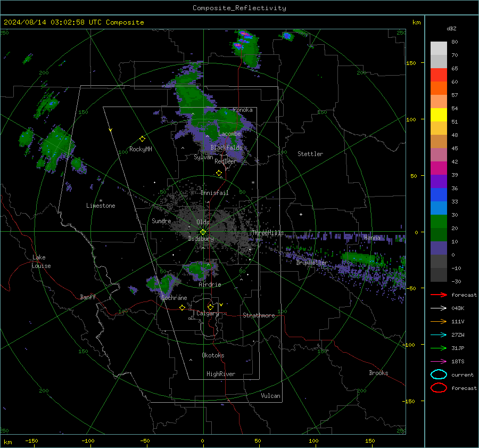Click the Olds town label
Screen dimensions: 479x448
click(203, 222)
